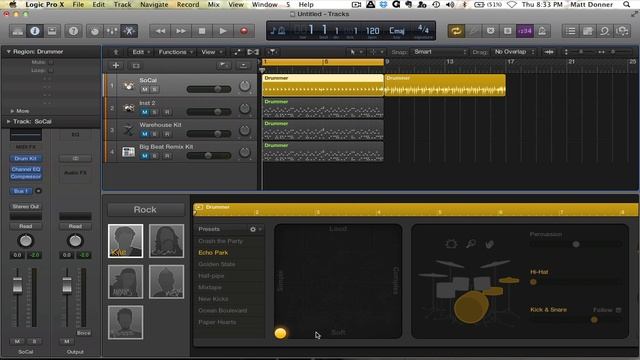Viewport: 640px width, 360px height.
Task: Click the Presets gear icon
Action: click(253, 229)
